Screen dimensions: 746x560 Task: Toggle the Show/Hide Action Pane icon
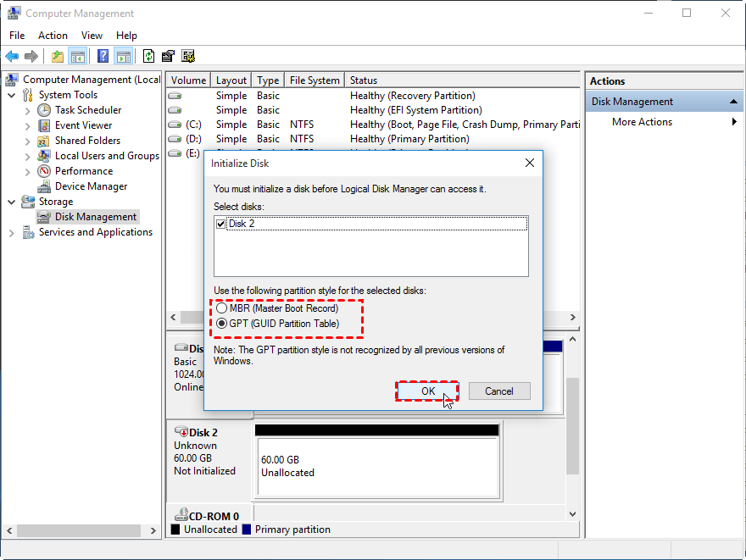coord(125,56)
